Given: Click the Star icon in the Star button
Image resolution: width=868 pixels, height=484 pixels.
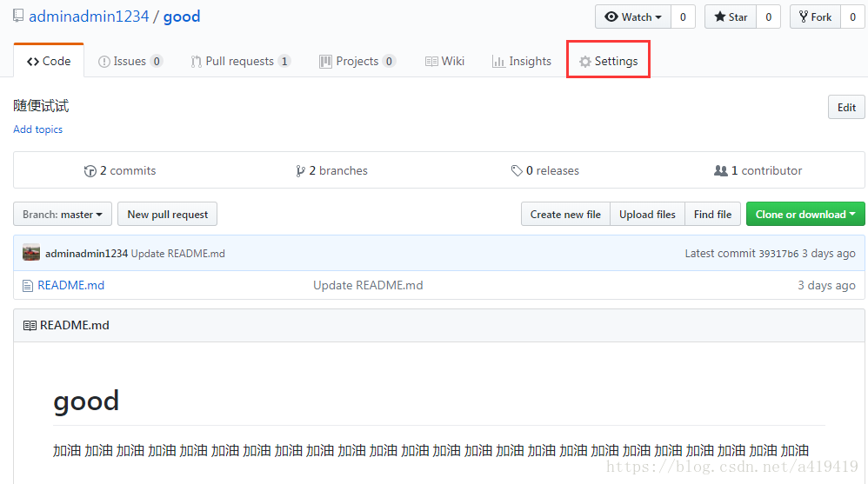Looking at the screenshot, I should click(x=719, y=17).
